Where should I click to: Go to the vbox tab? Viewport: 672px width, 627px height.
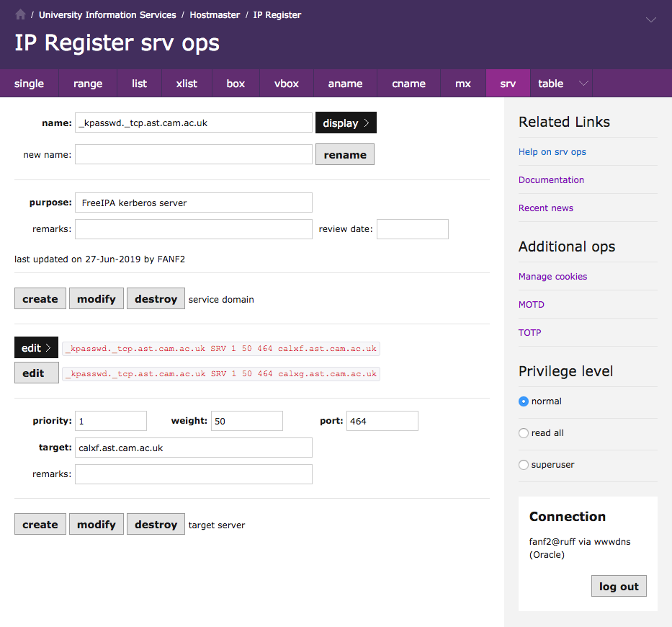[287, 84]
